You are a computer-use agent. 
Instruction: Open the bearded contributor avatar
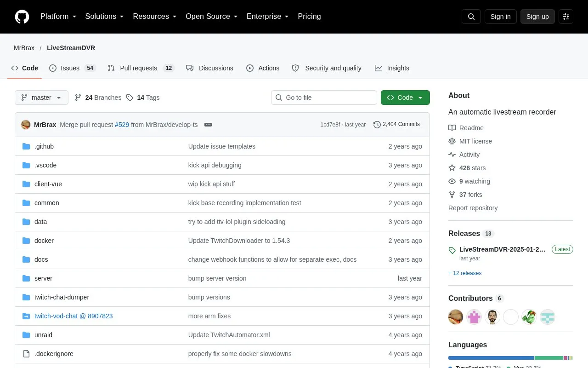coord(492,317)
